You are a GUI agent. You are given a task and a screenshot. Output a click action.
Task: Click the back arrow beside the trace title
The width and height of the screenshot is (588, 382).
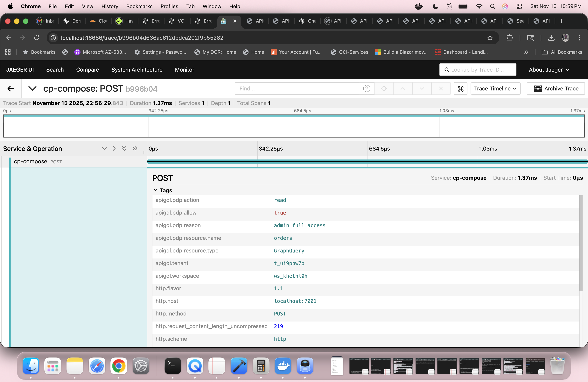coord(11,89)
